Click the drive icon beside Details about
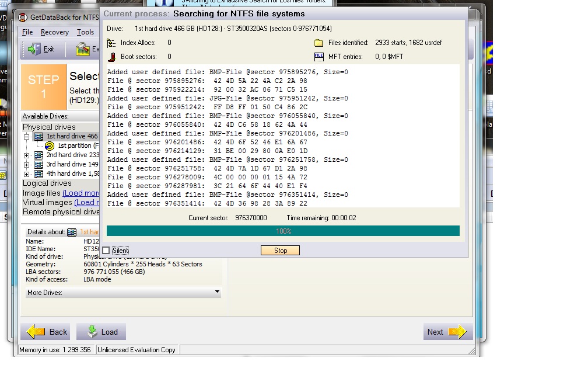Screen dimensions: 588x368 72,232
